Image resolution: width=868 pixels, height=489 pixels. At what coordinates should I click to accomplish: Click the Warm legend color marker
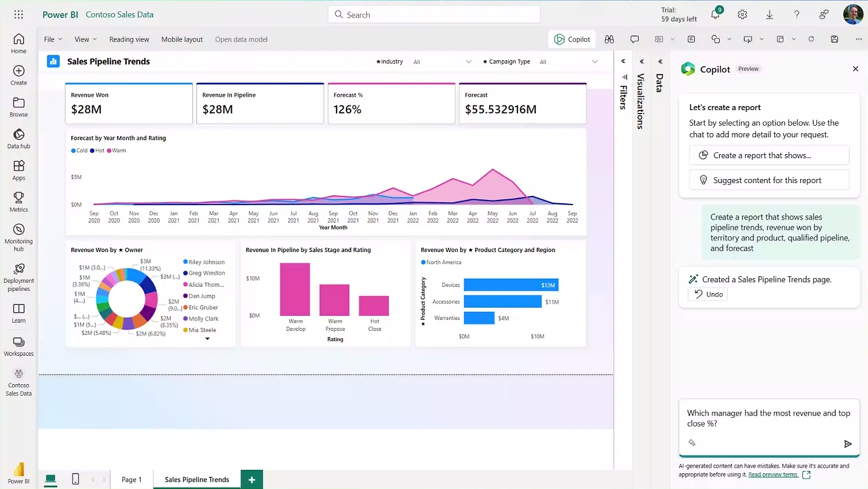[109, 151]
